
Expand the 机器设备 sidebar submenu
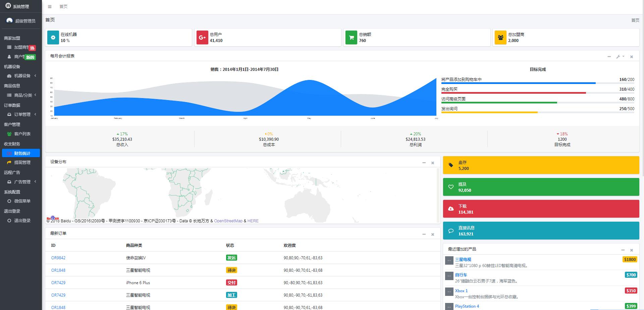pyautogui.click(x=21, y=76)
